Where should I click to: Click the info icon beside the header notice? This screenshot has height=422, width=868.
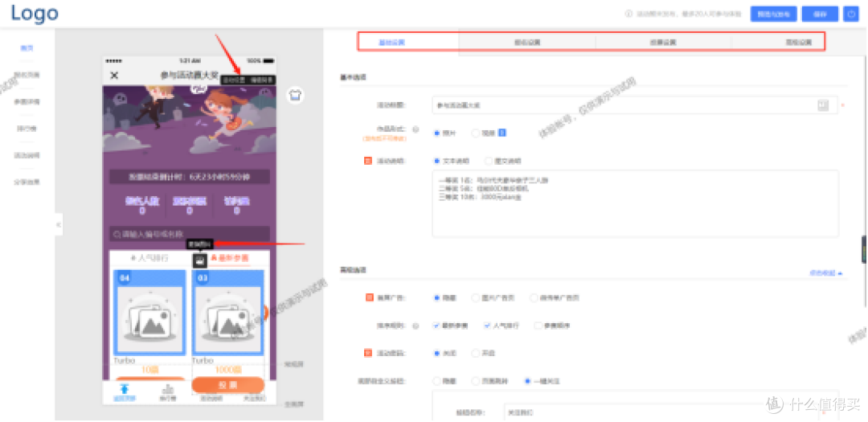(628, 14)
